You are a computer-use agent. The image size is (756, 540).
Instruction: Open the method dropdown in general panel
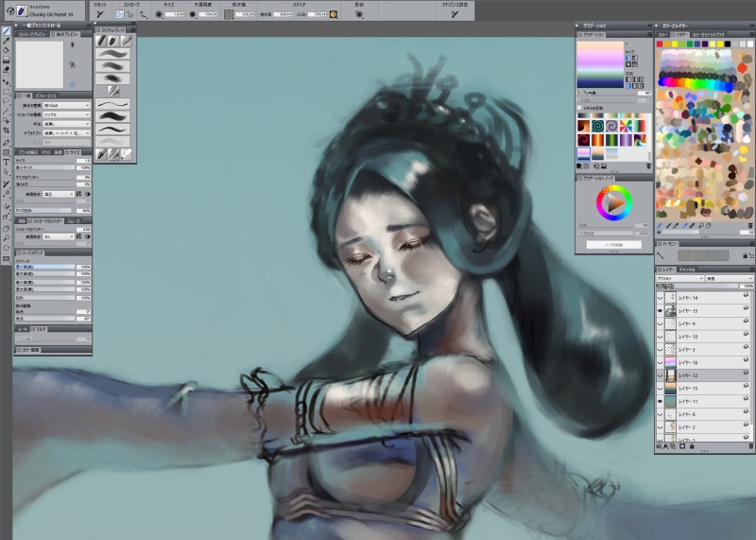[x=66, y=124]
